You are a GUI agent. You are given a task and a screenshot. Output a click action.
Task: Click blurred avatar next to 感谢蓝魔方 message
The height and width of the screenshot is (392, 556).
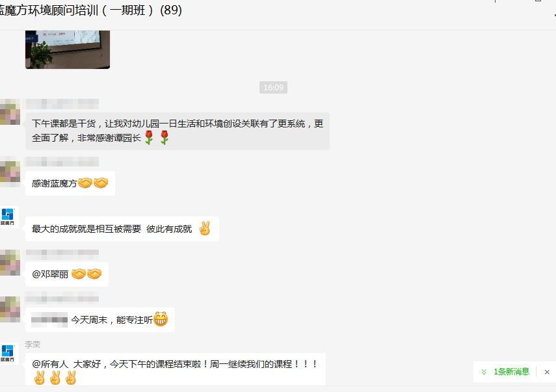coord(10,172)
